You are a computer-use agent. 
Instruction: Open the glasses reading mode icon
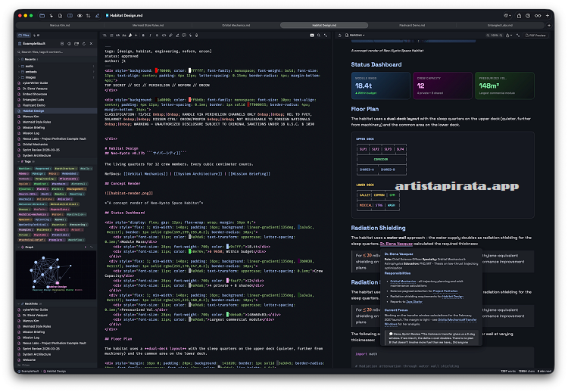[x=538, y=16]
